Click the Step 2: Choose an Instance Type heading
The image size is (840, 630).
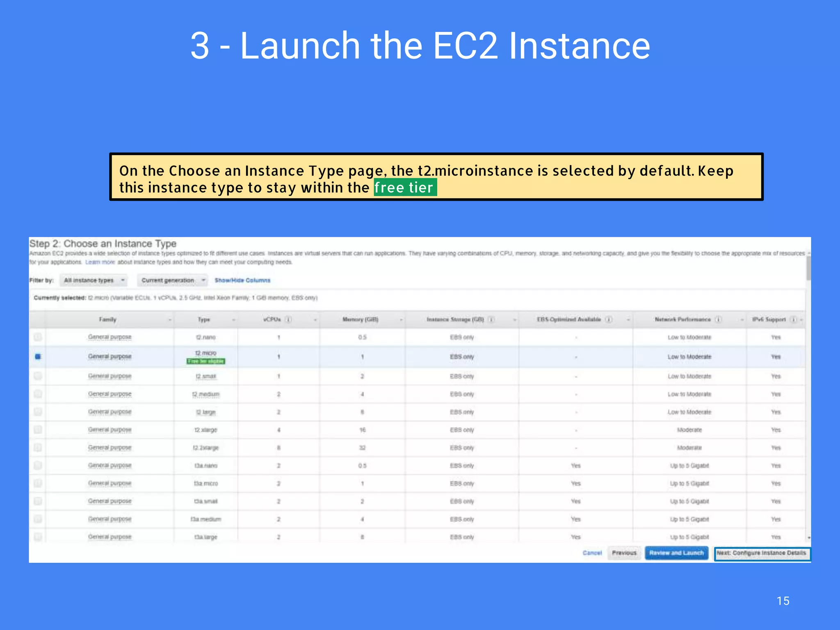[x=103, y=244]
